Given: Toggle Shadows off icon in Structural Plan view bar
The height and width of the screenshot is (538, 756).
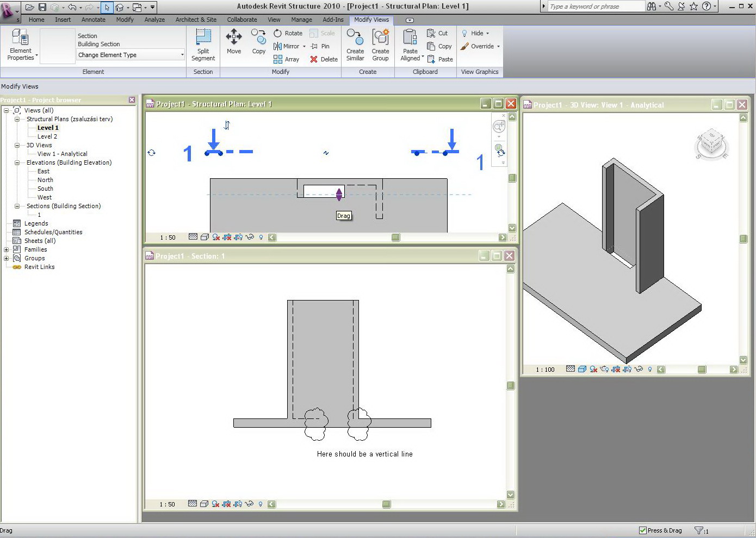Looking at the screenshot, I should point(216,237).
